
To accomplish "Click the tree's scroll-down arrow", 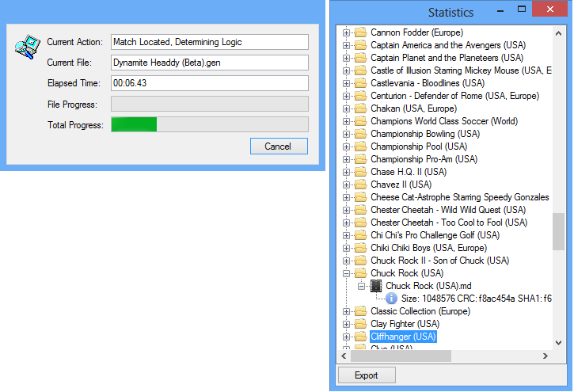I will [x=558, y=343].
